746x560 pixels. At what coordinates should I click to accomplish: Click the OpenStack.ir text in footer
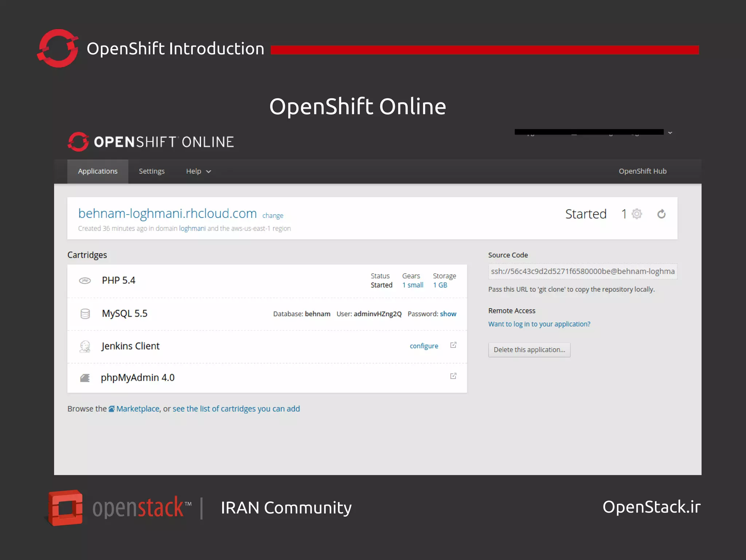pos(651,507)
